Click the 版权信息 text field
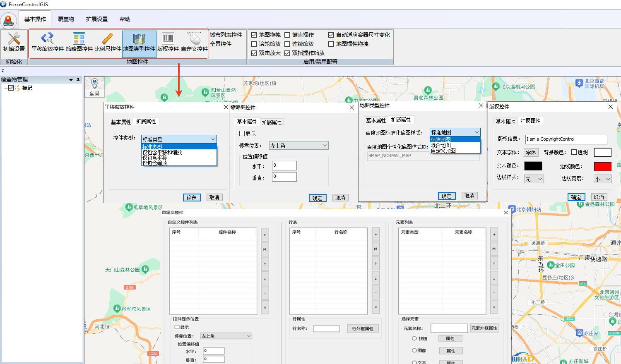The image size is (621, 364). point(566,139)
